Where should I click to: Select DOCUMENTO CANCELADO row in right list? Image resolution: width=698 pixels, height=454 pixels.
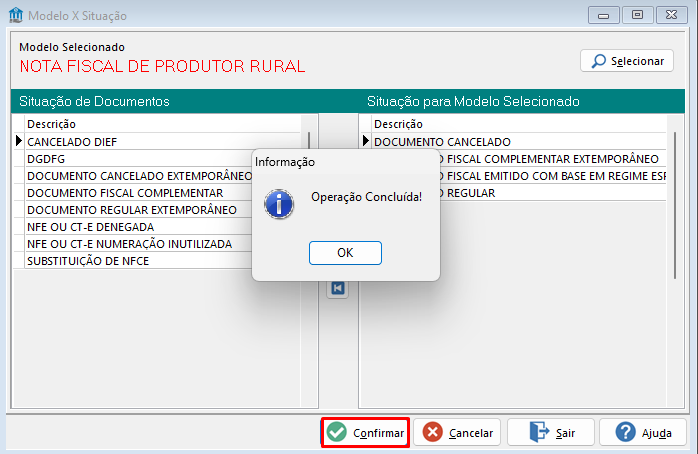[513, 142]
